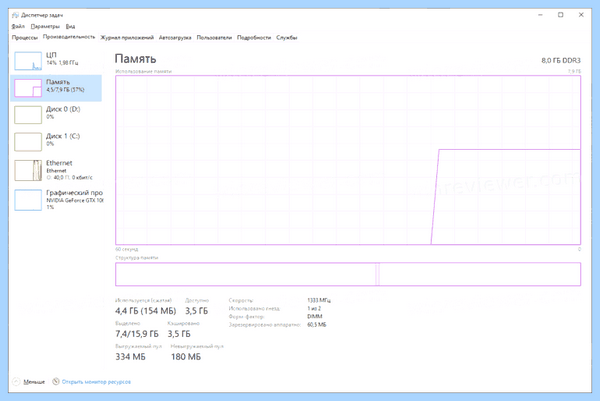Click the DIMM form factor value
600x401 pixels.
click(315, 316)
